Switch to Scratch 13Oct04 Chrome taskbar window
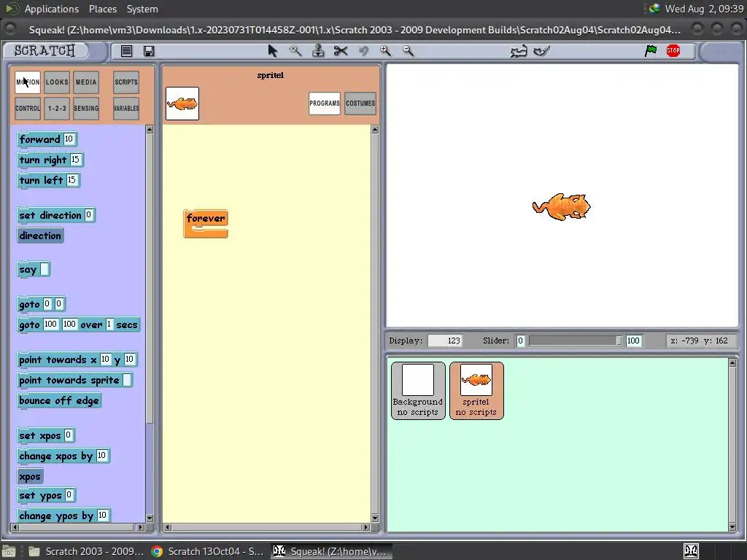This screenshot has width=747, height=560. pos(207,551)
